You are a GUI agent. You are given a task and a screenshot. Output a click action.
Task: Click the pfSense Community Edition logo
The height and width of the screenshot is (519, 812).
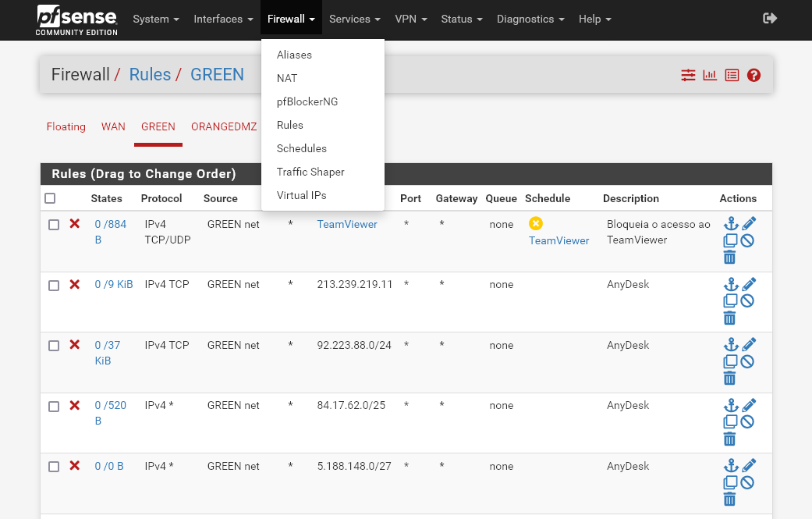(76, 20)
